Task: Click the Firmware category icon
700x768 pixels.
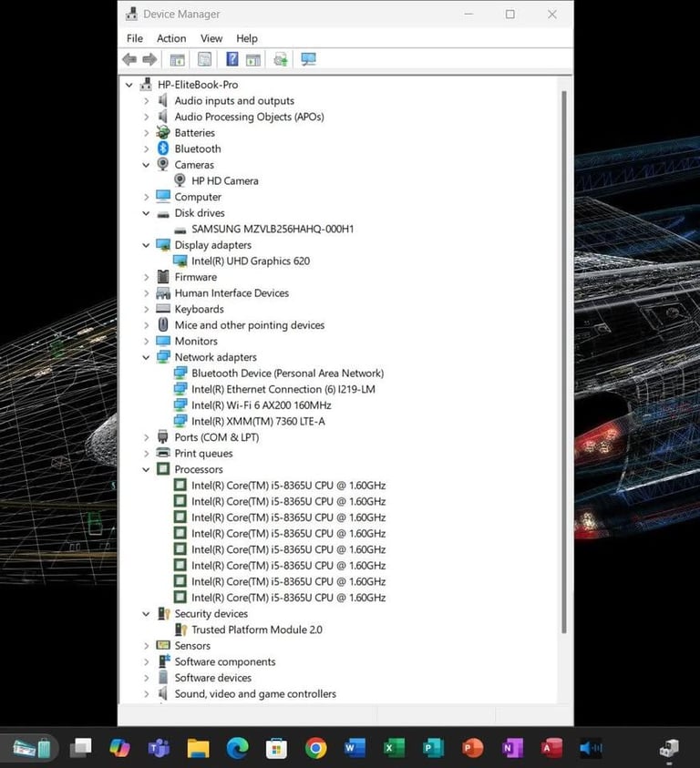Action: point(163,277)
